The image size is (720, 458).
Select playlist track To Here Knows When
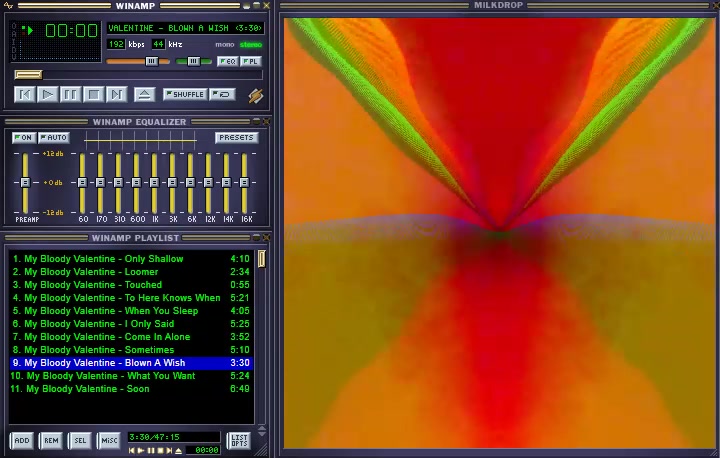coord(131,298)
